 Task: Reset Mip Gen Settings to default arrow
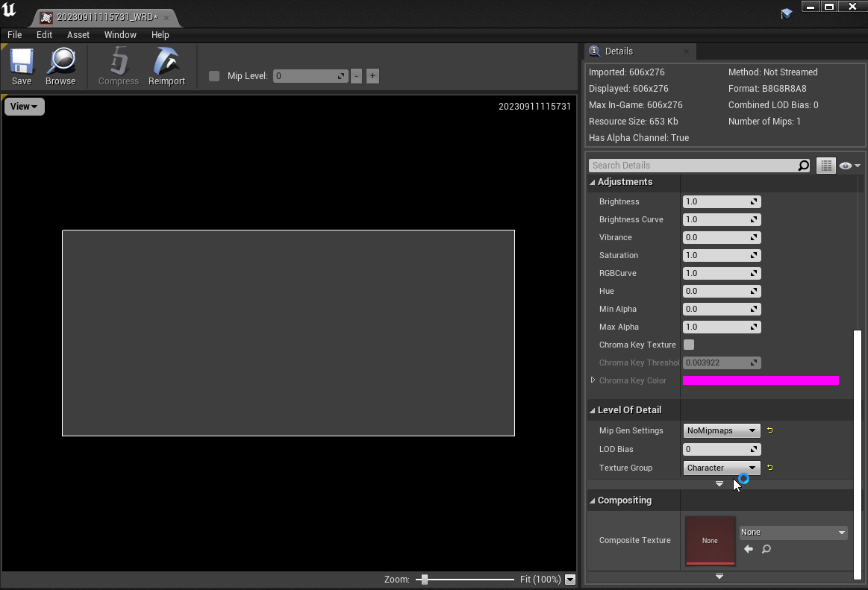(x=770, y=430)
